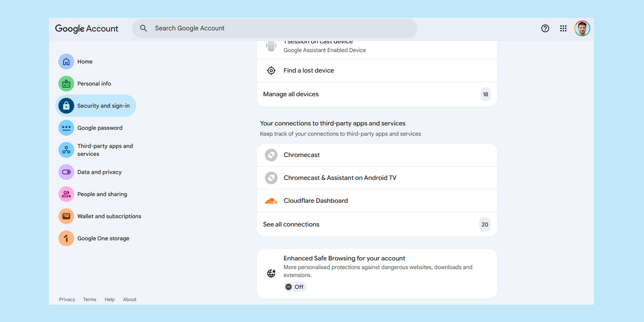Open Google One storage label
This screenshot has width=644, height=322.
pyautogui.click(x=103, y=238)
